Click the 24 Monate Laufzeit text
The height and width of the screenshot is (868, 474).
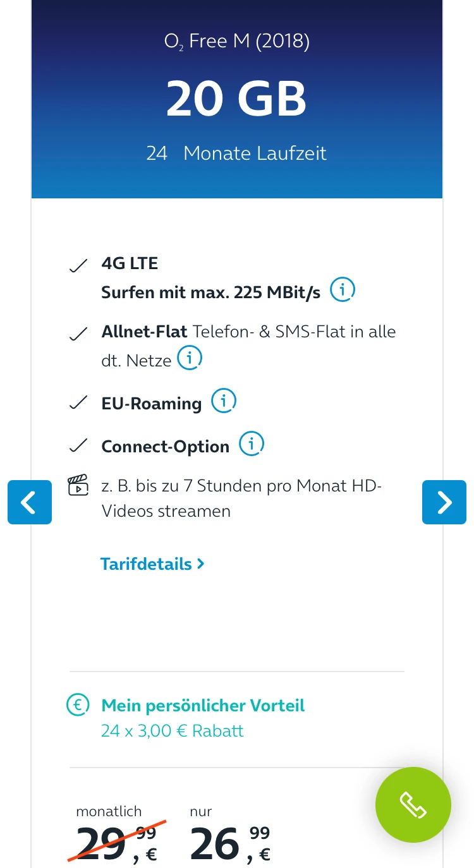[237, 154]
